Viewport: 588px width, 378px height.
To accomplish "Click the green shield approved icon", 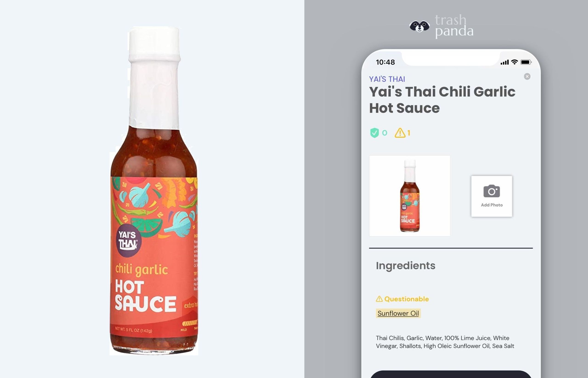I will [374, 133].
